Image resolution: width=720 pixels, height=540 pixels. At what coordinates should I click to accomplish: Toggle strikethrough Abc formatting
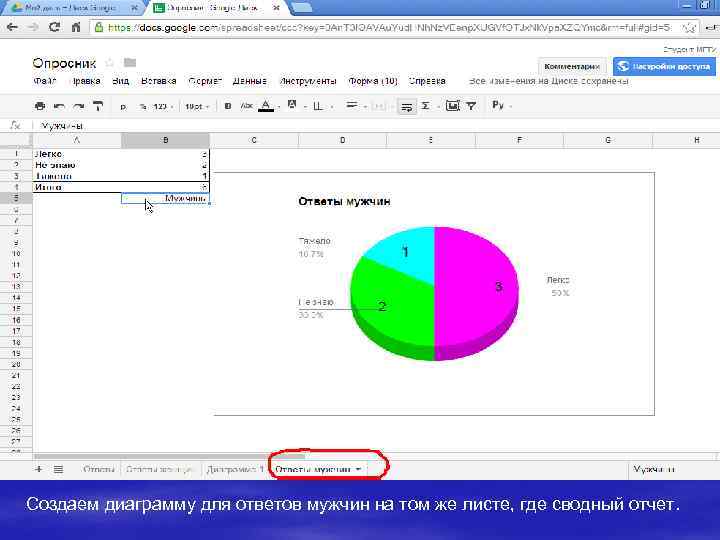coord(247,106)
